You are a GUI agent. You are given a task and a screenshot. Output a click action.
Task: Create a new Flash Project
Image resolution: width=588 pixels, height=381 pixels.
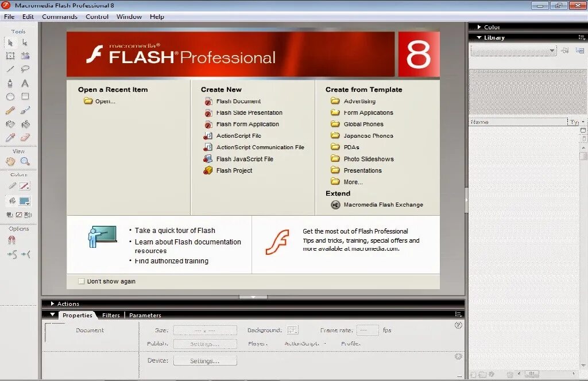click(x=228, y=170)
